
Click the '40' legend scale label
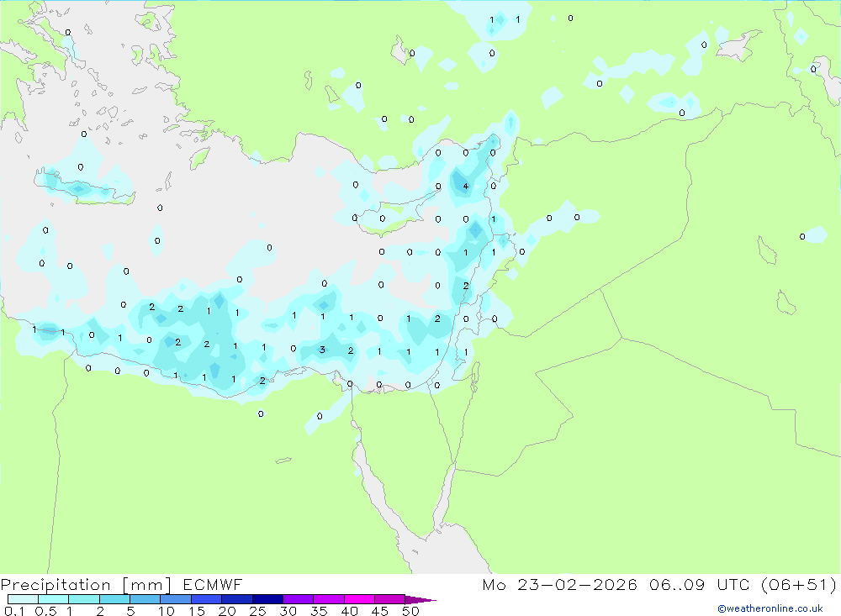(349, 611)
